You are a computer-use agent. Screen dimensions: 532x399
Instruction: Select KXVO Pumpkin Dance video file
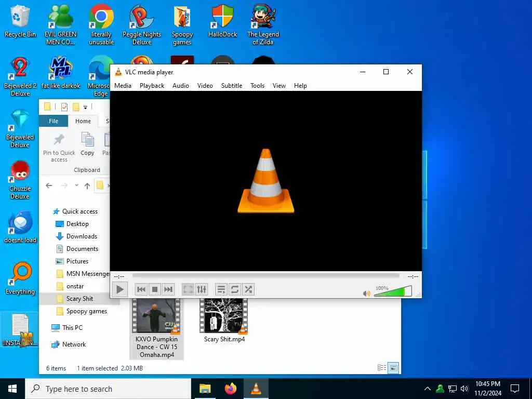tap(156, 329)
